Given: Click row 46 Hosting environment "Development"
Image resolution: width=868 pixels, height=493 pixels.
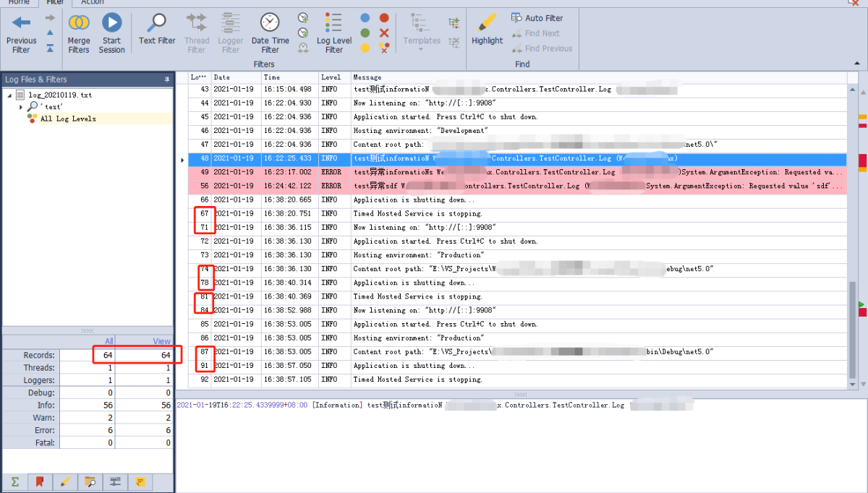Looking at the screenshot, I should (516, 131).
